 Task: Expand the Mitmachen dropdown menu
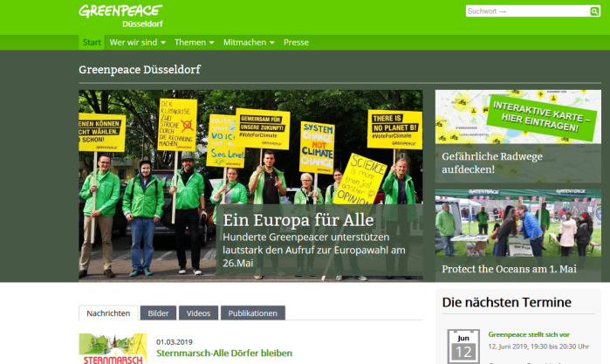[x=249, y=42]
